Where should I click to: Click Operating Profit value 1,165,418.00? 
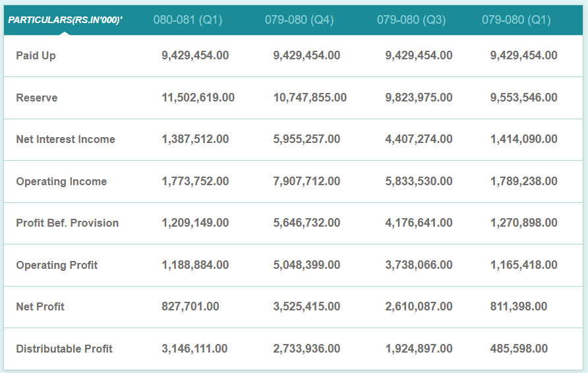click(x=523, y=265)
